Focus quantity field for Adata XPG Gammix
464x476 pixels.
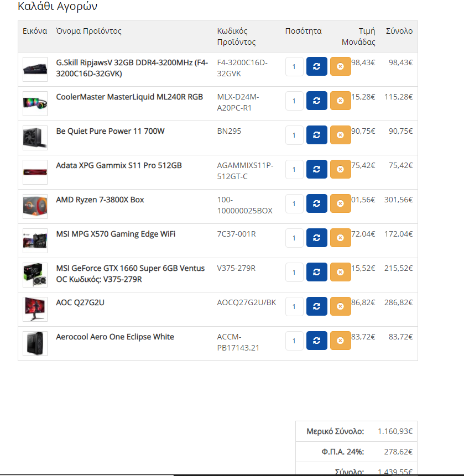(x=294, y=169)
